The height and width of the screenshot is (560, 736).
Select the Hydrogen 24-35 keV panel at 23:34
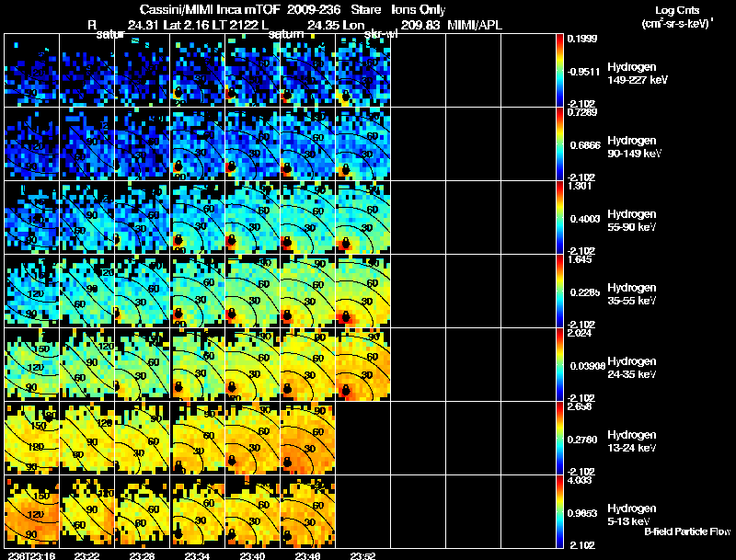click(198, 365)
